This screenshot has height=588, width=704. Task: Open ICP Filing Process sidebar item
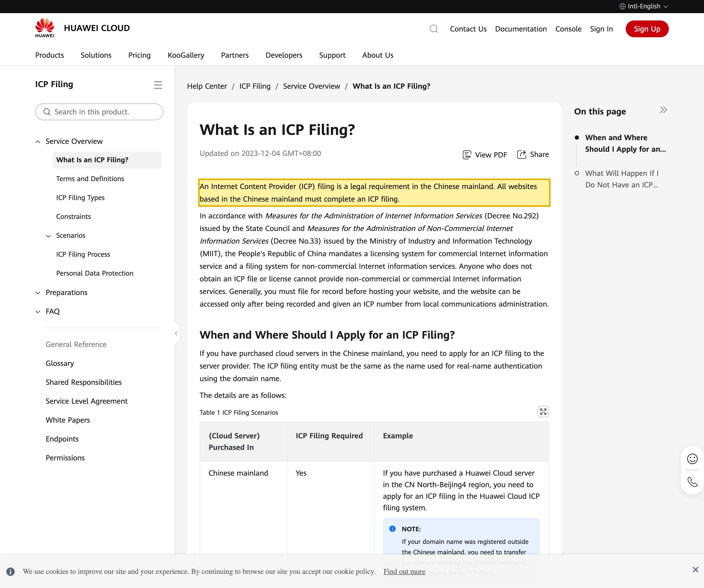tap(83, 254)
